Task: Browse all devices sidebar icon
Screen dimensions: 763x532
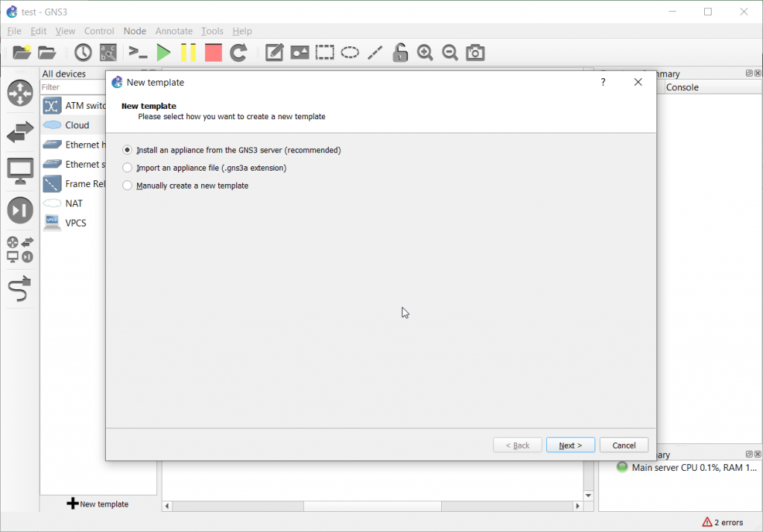Action: click(20, 249)
